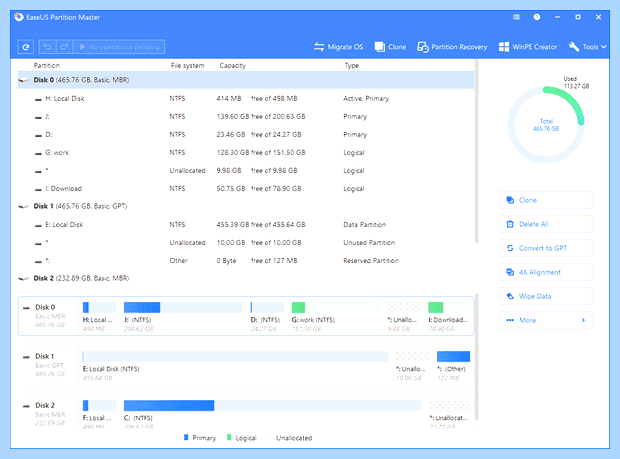The height and width of the screenshot is (459, 620).
Task: Select the D: partition row in the list
Action: click(x=246, y=134)
